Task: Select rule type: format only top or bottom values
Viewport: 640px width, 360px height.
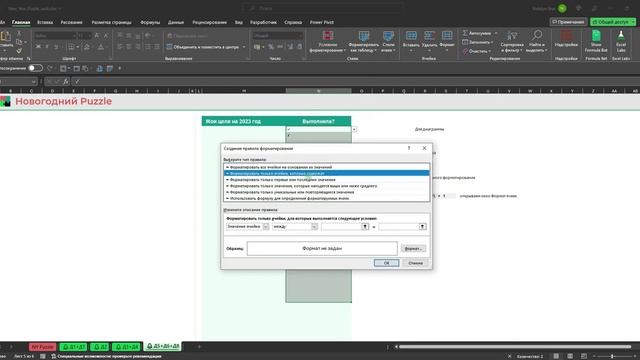Action: click(327, 180)
